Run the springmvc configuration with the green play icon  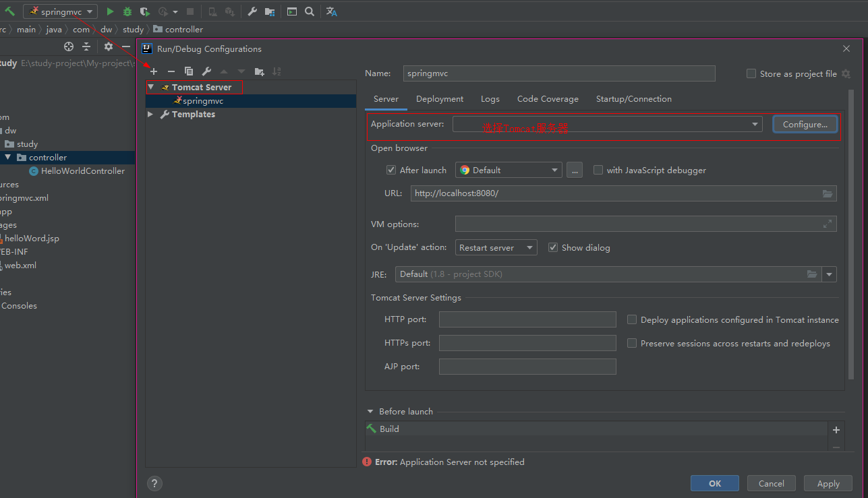[110, 11]
